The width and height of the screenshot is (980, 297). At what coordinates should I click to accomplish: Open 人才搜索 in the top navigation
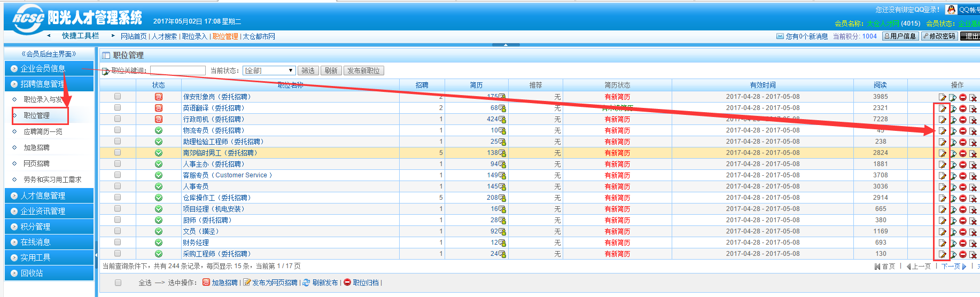pos(164,36)
